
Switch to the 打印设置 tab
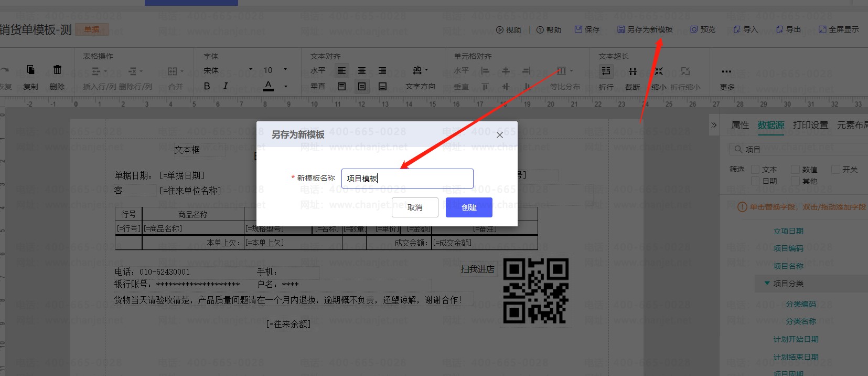810,125
